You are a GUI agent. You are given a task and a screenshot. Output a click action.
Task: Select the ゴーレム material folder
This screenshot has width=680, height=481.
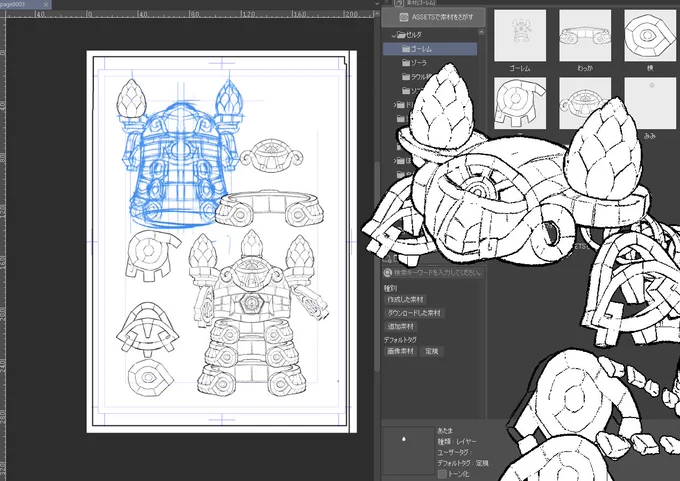(x=430, y=49)
